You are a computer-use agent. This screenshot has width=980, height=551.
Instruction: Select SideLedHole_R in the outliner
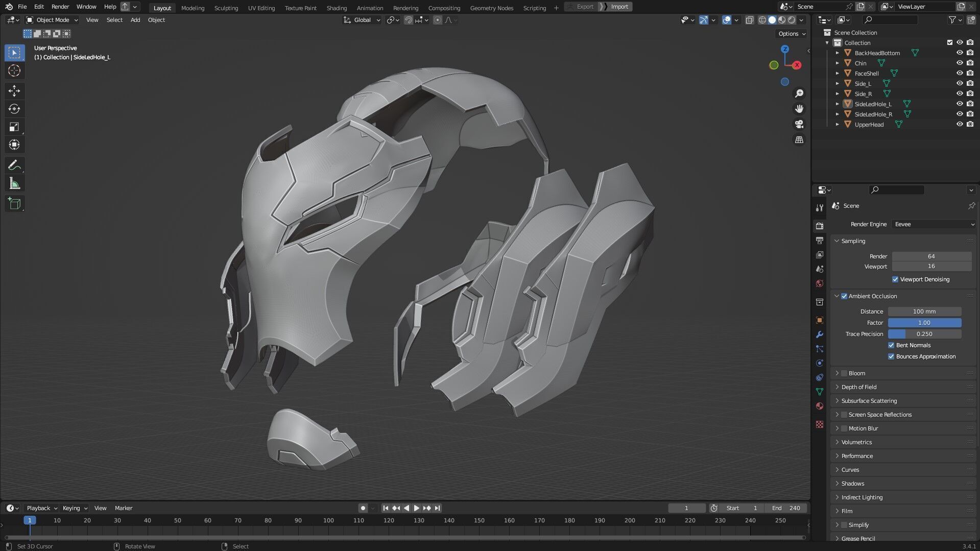pyautogui.click(x=873, y=114)
